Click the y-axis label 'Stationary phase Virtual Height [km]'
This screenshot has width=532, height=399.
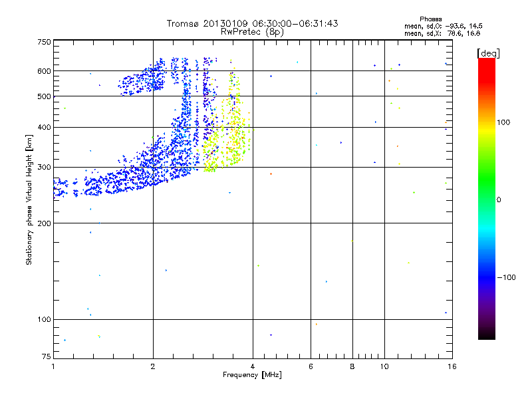29,200
